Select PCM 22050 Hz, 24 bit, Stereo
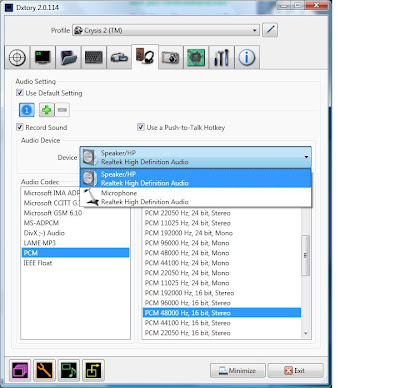 tap(222, 213)
